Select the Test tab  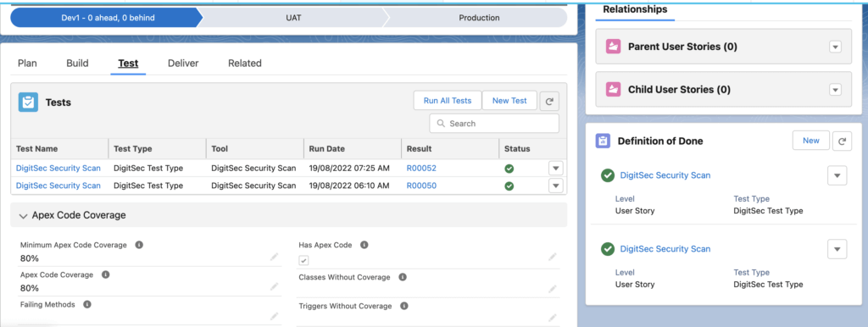pyautogui.click(x=129, y=63)
